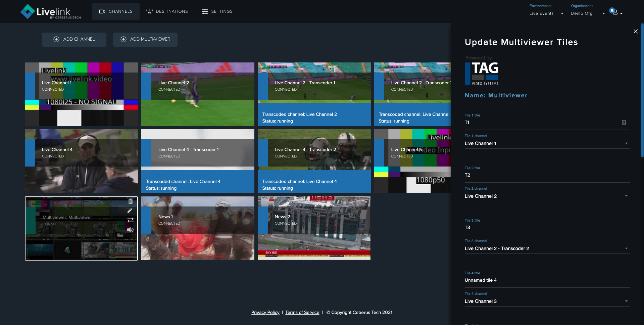
Task: Click the Name: Multiviewer heading
Action: click(496, 95)
